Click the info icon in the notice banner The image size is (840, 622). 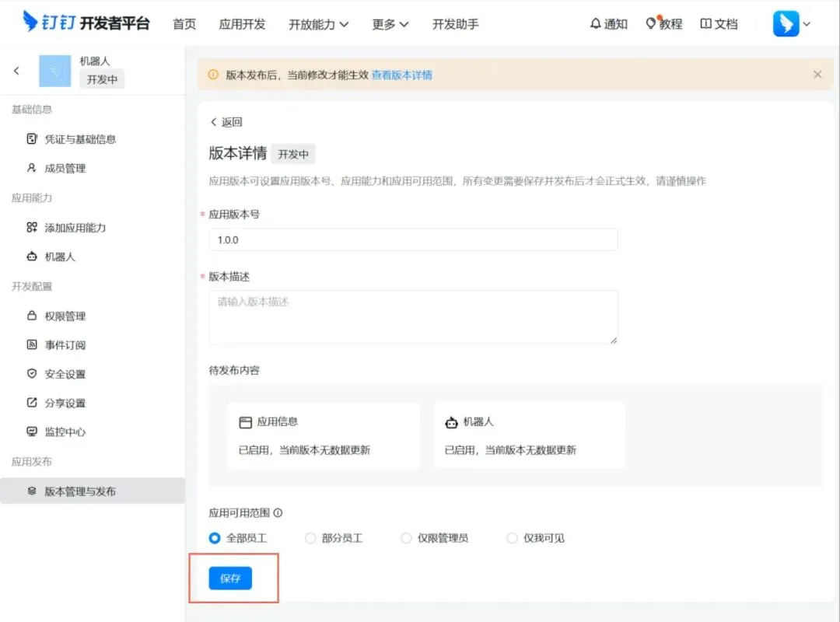pyautogui.click(x=213, y=75)
